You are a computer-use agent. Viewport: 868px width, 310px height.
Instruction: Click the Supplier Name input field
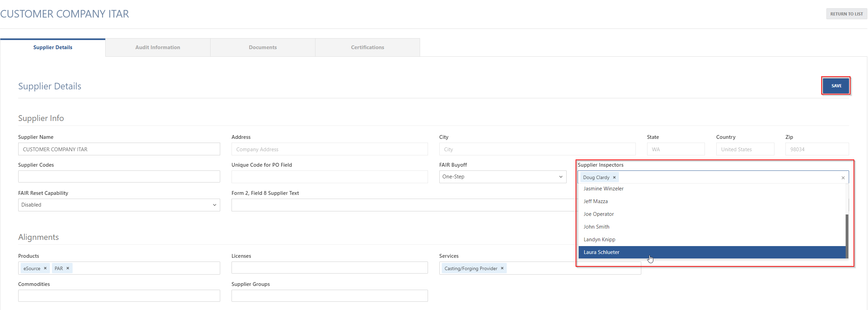[119, 149]
